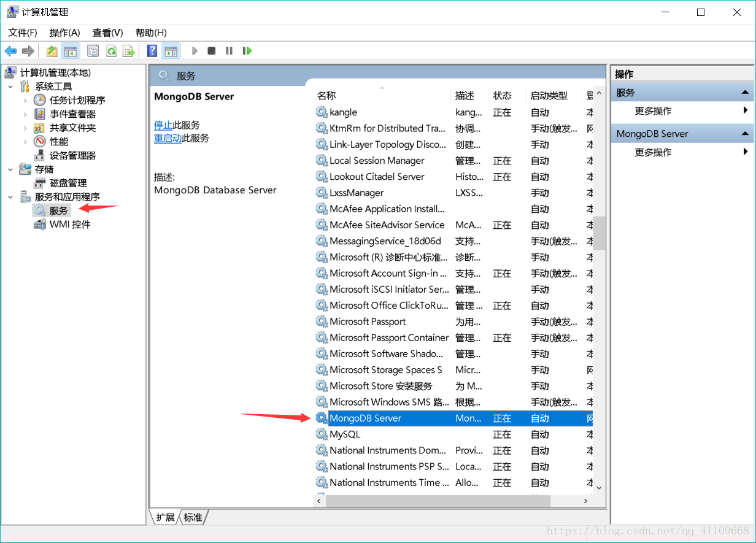Select 计算机管理(本地) root node

55,73
